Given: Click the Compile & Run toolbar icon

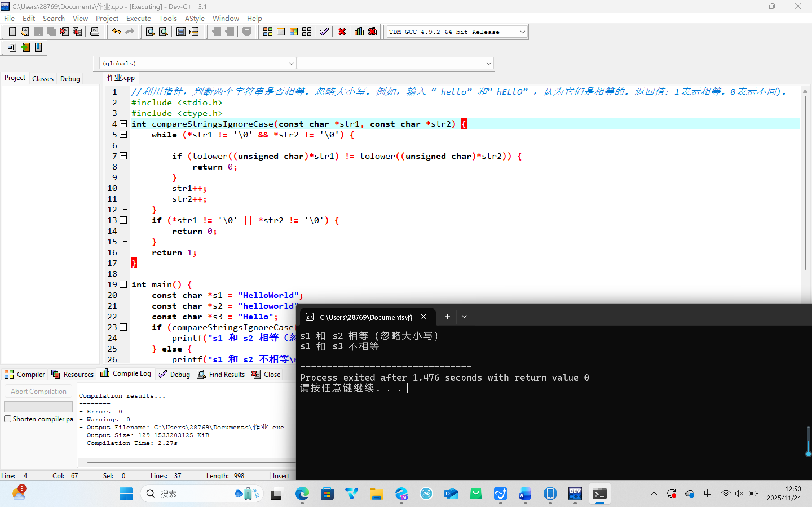Looking at the screenshot, I should (x=294, y=32).
